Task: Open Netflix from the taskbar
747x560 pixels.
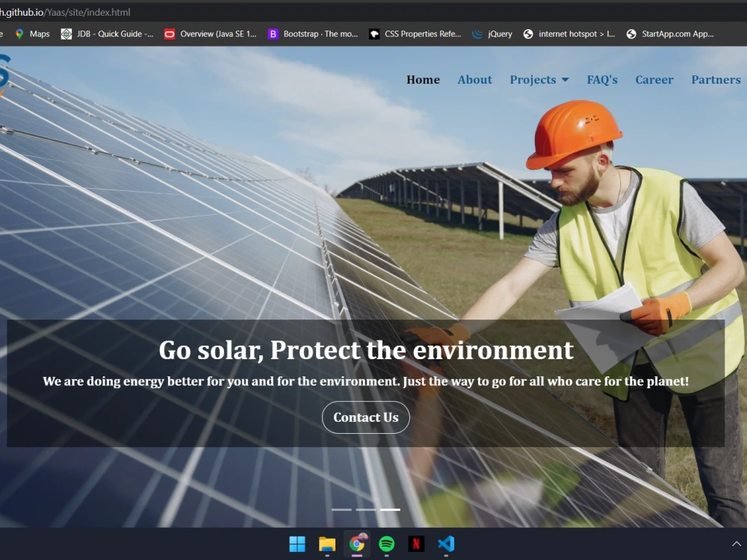Action: click(x=416, y=544)
